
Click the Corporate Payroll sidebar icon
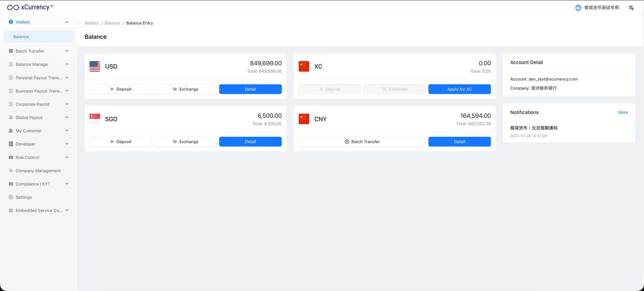coord(11,104)
